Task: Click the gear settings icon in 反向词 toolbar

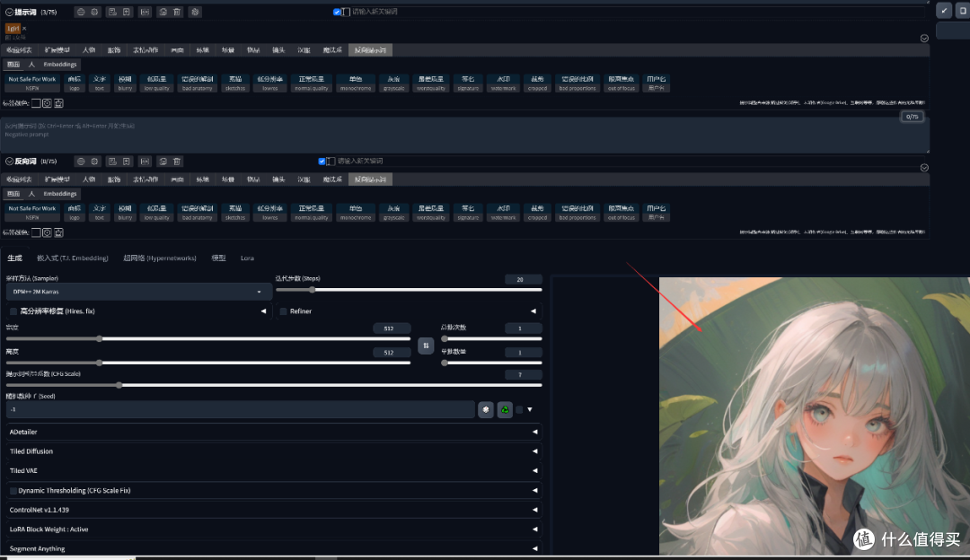Action: tap(94, 162)
